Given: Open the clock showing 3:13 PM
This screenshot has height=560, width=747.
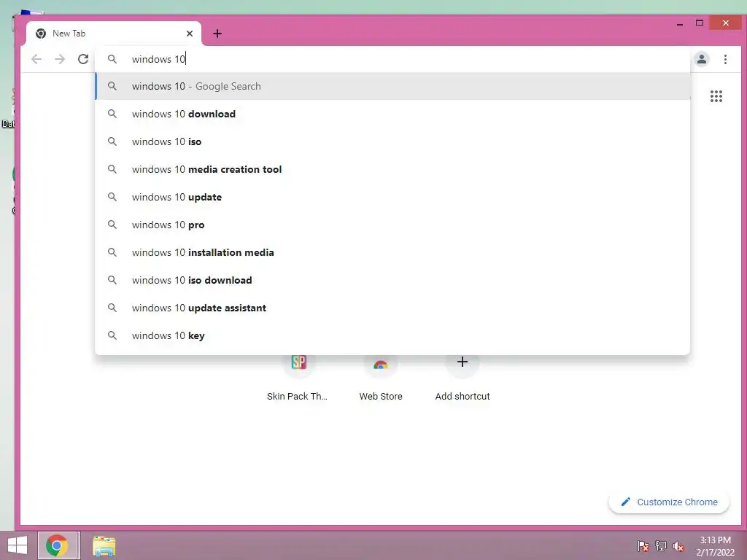Looking at the screenshot, I should (x=715, y=546).
